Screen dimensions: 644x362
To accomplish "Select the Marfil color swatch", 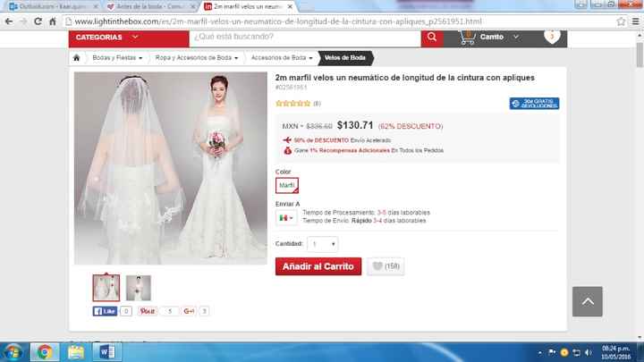I will 287,186.
